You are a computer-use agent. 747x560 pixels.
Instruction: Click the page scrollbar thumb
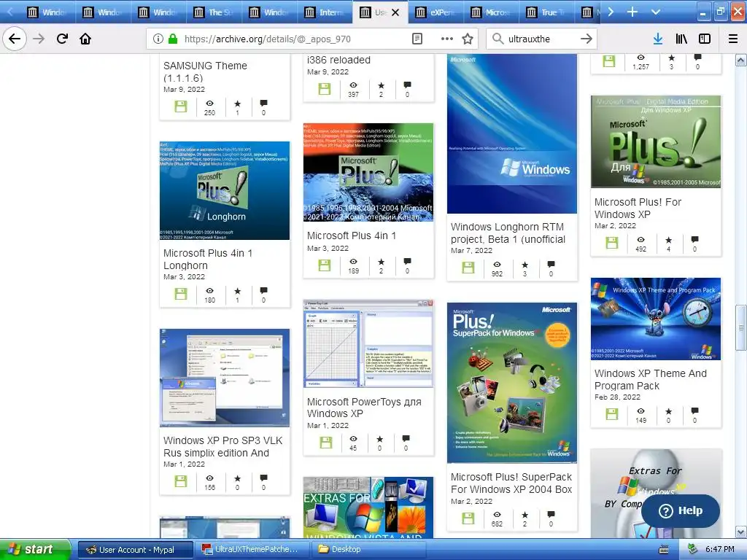pyautogui.click(x=741, y=327)
